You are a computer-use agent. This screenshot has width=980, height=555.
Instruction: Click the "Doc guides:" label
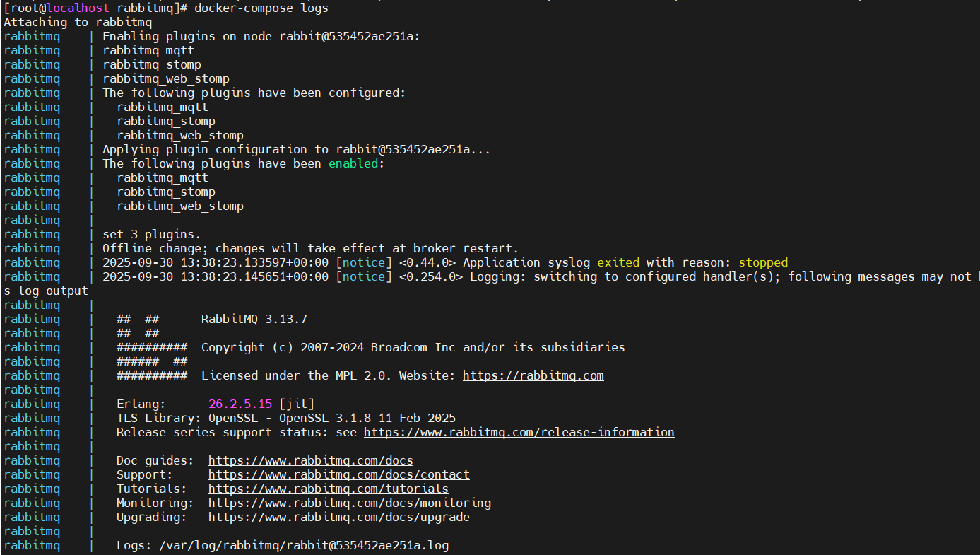[155, 460]
